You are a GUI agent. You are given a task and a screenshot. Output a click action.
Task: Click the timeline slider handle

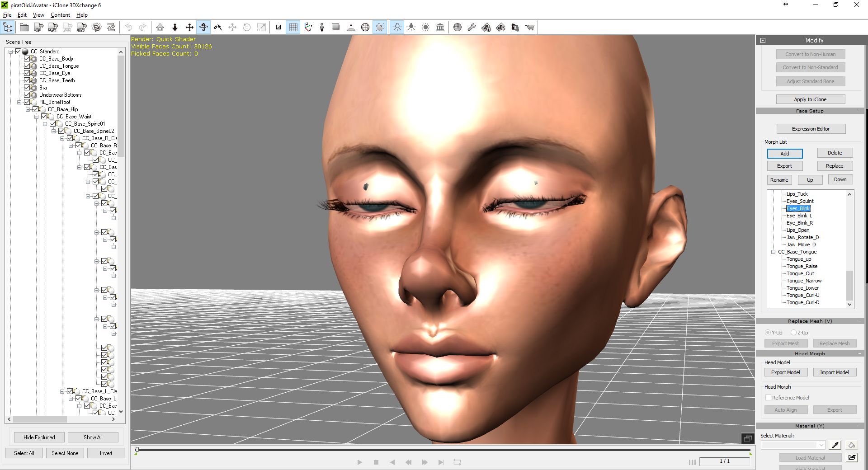coord(137,450)
